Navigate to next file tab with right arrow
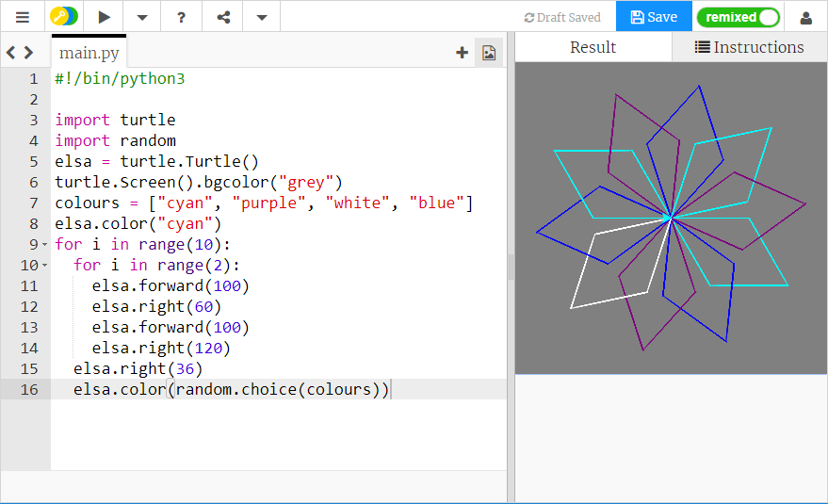 pos(29,53)
